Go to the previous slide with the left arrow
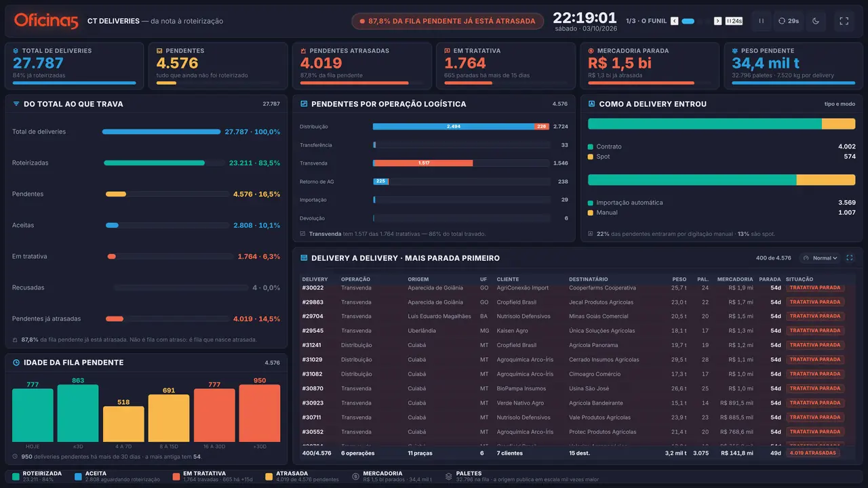The height and width of the screenshot is (488, 868). pyautogui.click(x=674, y=21)
